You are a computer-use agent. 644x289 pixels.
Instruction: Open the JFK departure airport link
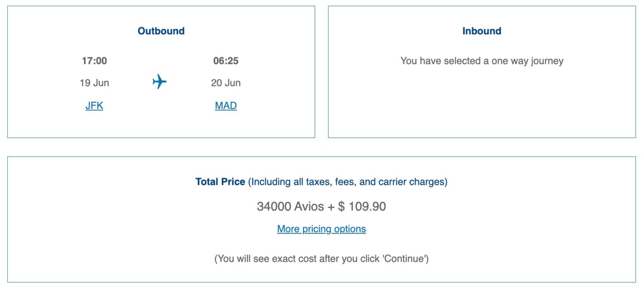[x=94, y=106]
